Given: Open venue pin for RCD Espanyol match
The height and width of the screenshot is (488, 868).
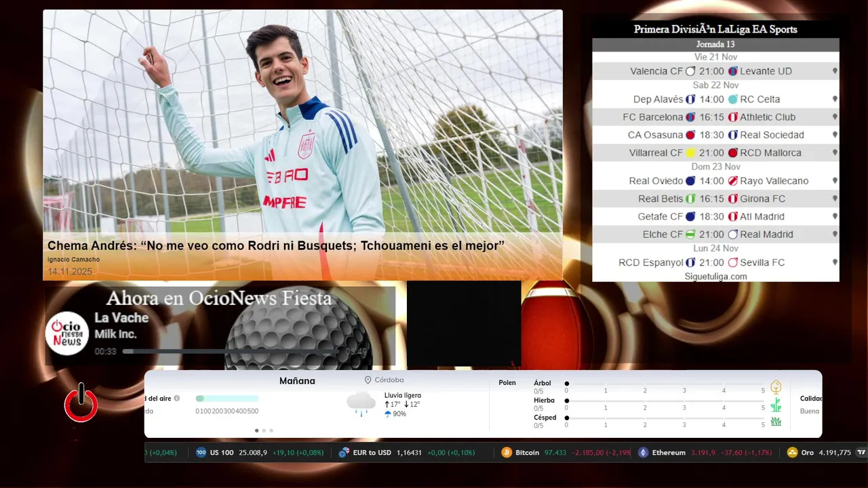Looking at the screenshot, I should click(835, 262).
